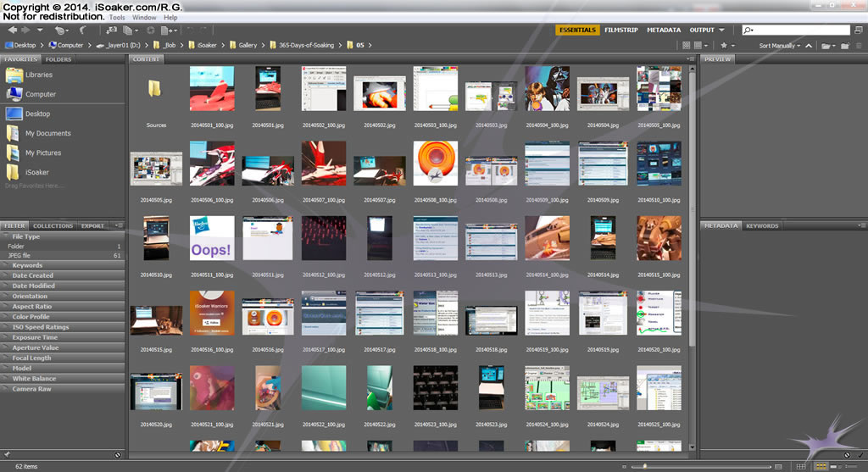Click Computer in the path bar
The width and height of the screenshot is (868, 472).
pyautogui.click(x=65, y=46)
